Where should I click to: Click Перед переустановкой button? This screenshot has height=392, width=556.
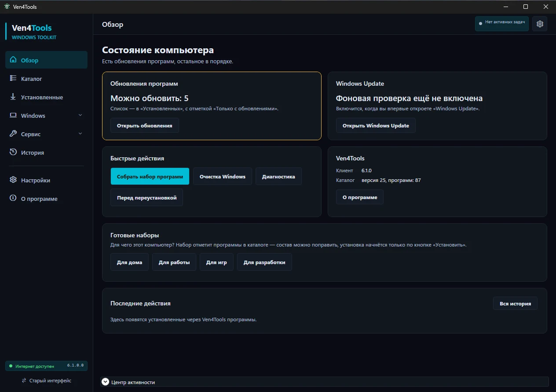tap(146, 197)
